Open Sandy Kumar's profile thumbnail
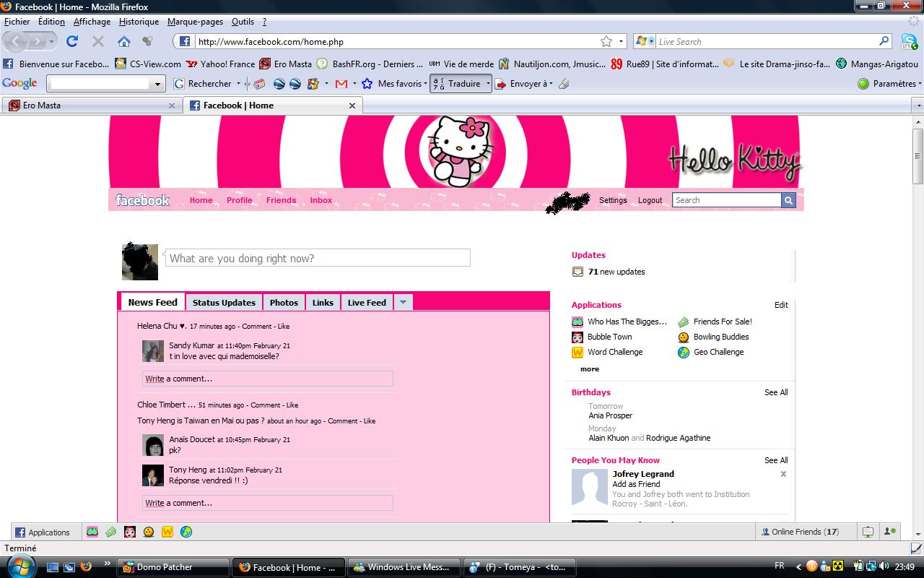This screenshot has width=924, height=578. point(153,351)
